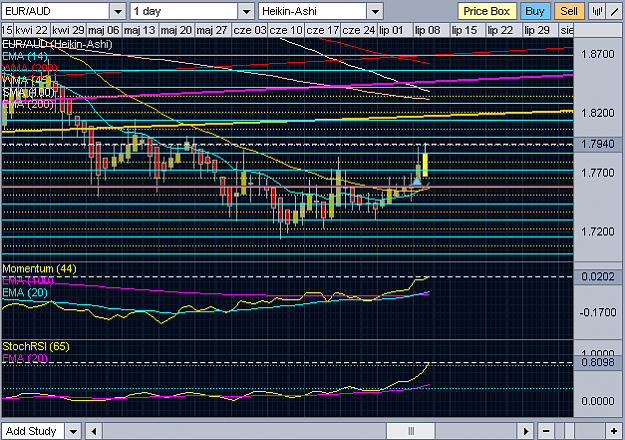Click the 1.7940 current price marker
Viewport: 625px width, 440px height.
tap(597, 144)
